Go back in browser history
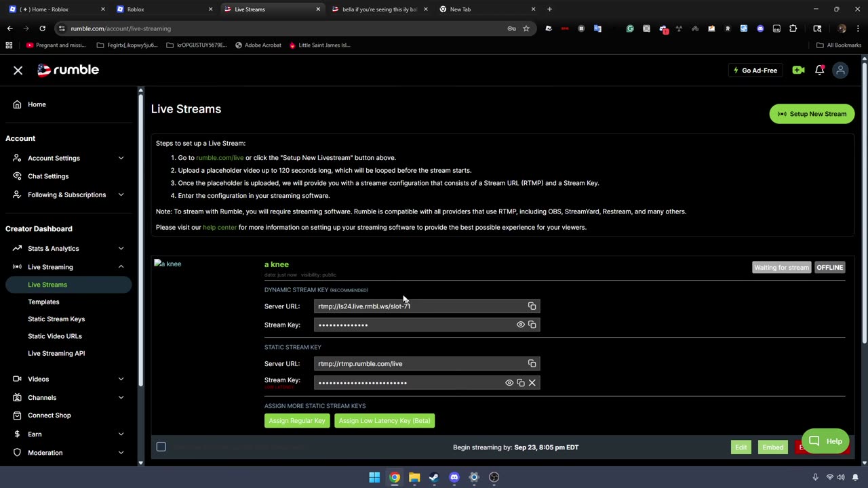This screenshot has width=868, height=488. [9, 28]
